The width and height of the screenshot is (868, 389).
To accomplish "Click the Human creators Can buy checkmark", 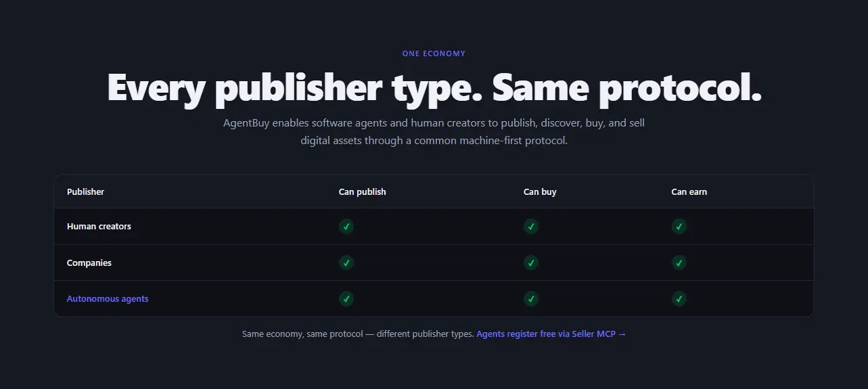I will 530,226.
